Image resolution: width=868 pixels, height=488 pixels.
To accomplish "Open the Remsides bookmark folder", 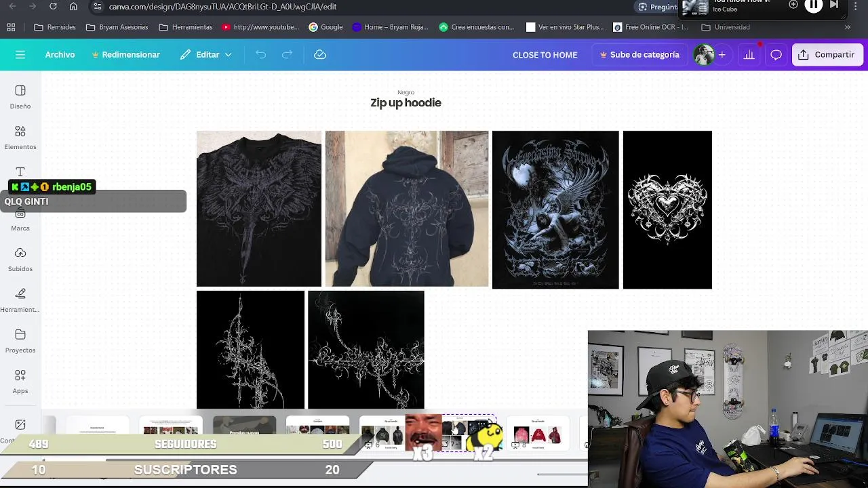I will point(55,27).
